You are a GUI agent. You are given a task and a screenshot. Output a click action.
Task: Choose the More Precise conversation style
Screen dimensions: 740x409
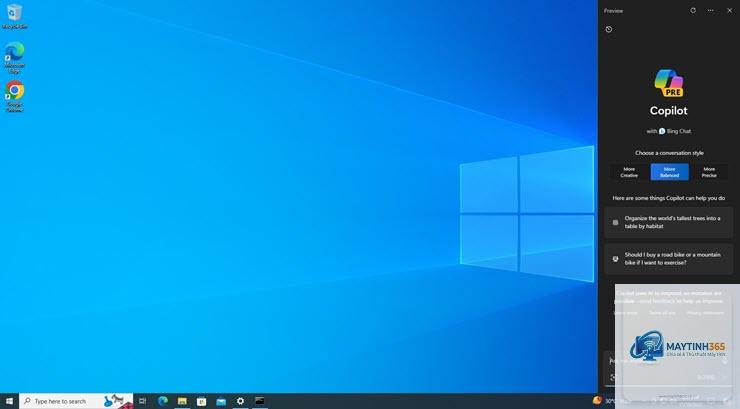709,172
